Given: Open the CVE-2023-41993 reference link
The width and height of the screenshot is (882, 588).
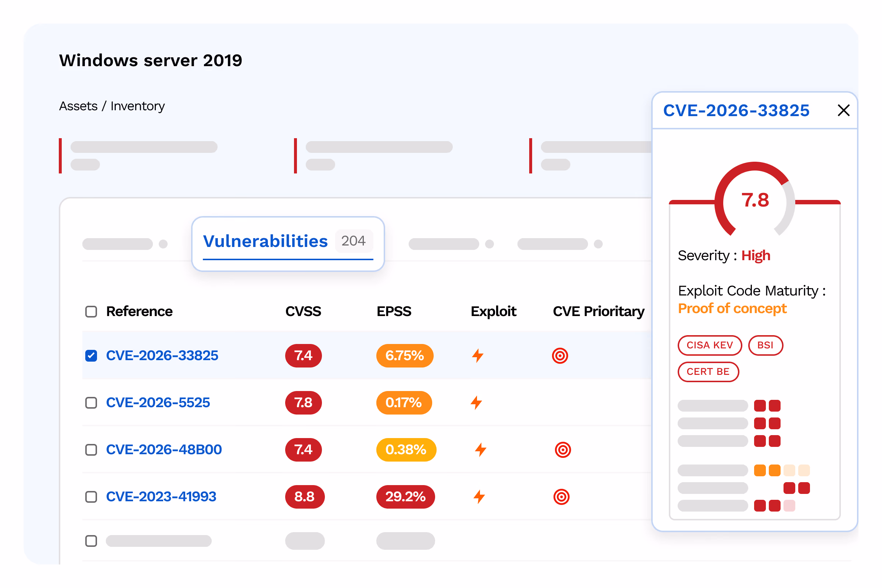Looking at the screenshot, I should click(161, 497).
